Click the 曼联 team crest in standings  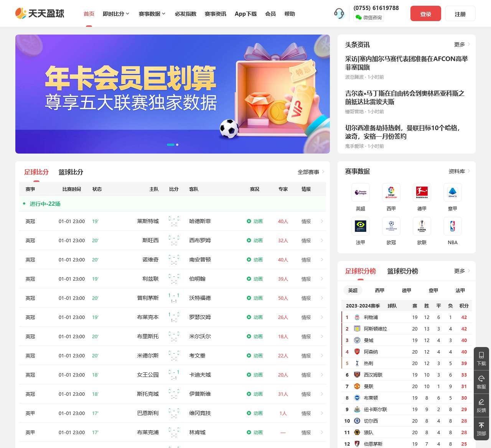click(357, 386)
